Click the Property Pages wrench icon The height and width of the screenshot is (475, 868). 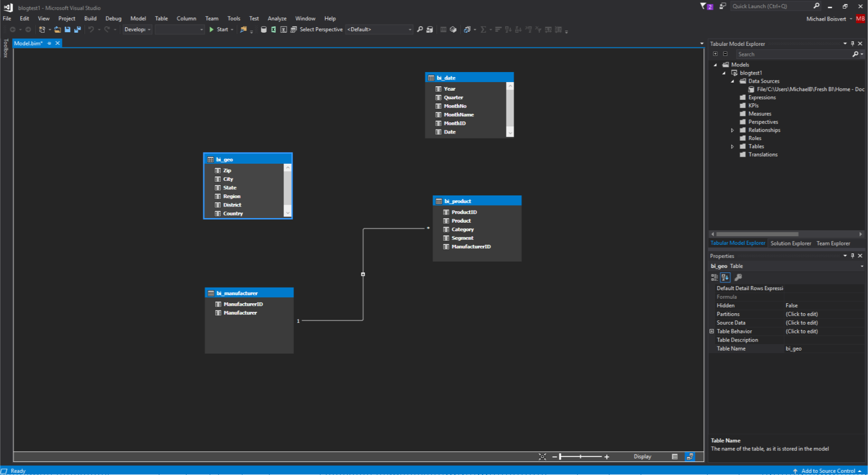[738, 277]
